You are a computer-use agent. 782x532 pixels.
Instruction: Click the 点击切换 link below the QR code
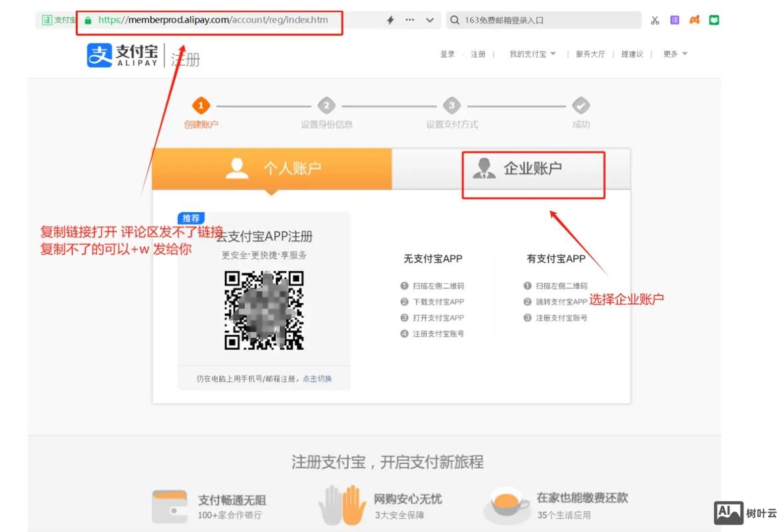317,379
